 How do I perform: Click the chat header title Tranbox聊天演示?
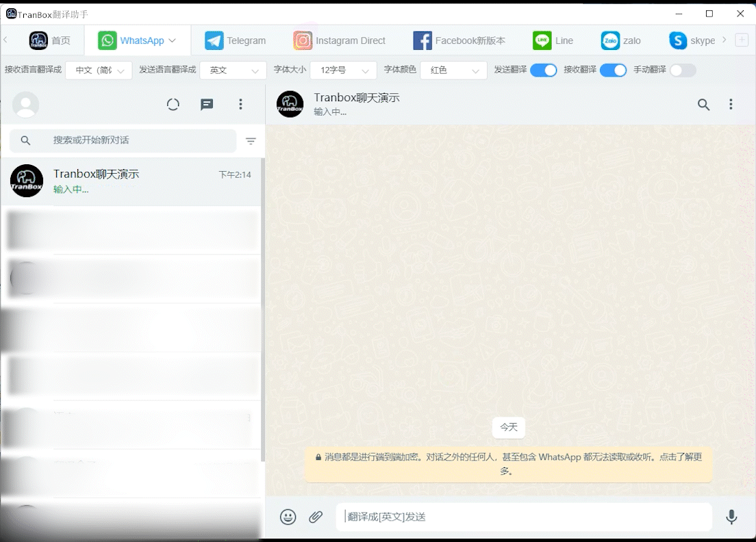(x=357, y=98)
